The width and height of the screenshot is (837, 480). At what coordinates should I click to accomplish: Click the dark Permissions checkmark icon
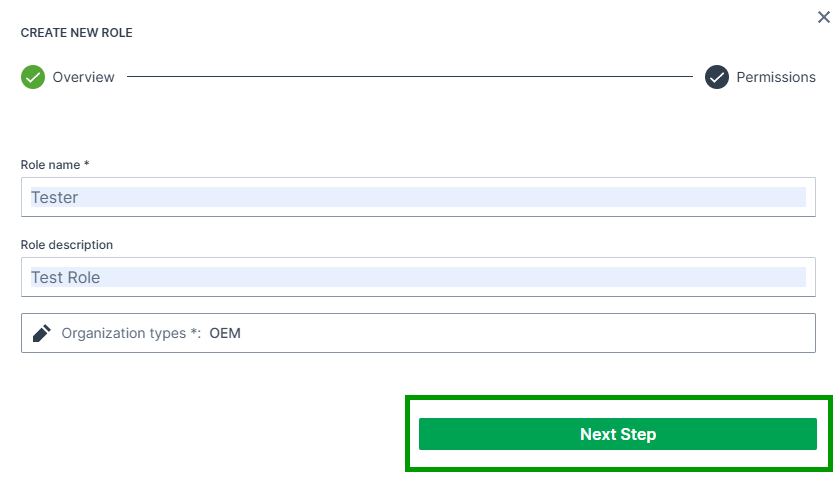tap(716, 77)
